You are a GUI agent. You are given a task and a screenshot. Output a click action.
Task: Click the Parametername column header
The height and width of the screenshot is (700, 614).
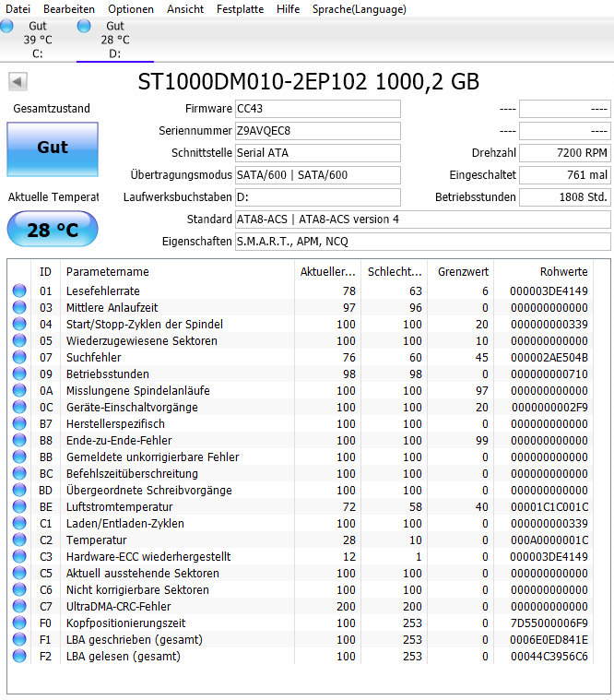click(x=177, y=272)
